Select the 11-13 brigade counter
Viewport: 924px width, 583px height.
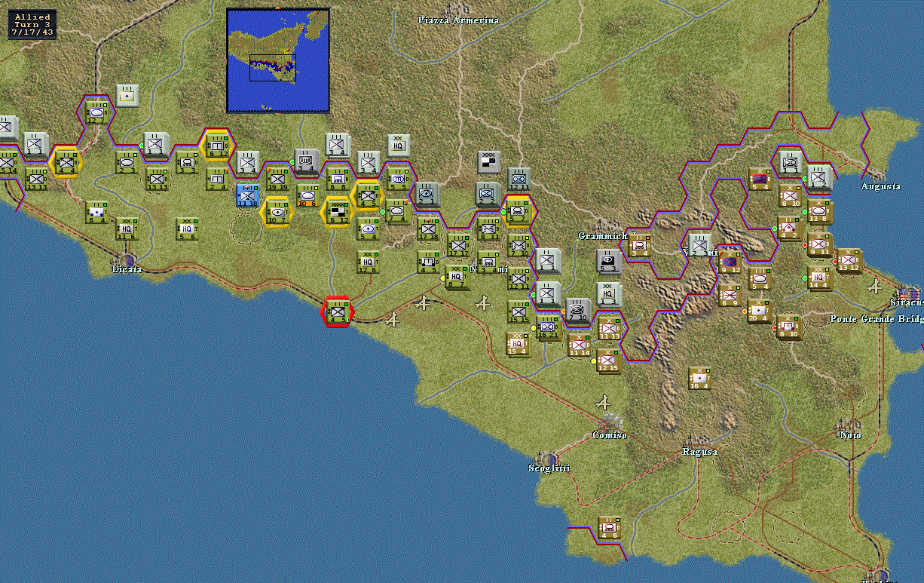click(609, 327)
